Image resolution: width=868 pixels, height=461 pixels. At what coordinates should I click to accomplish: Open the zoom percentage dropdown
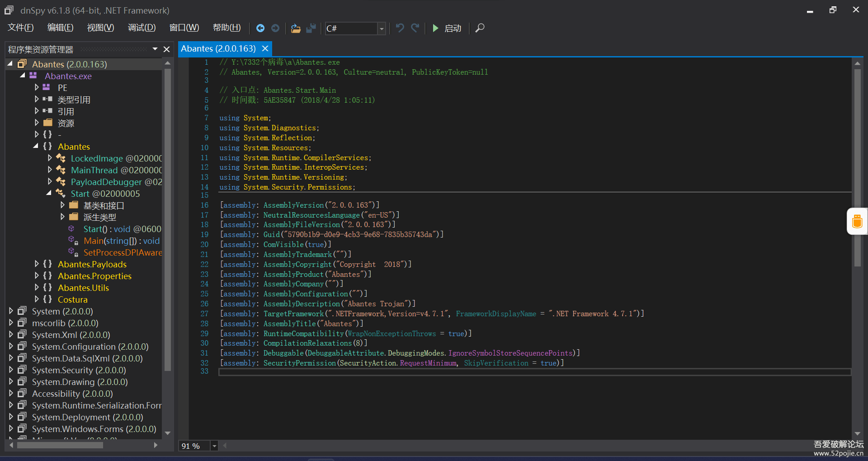point(214,446)
